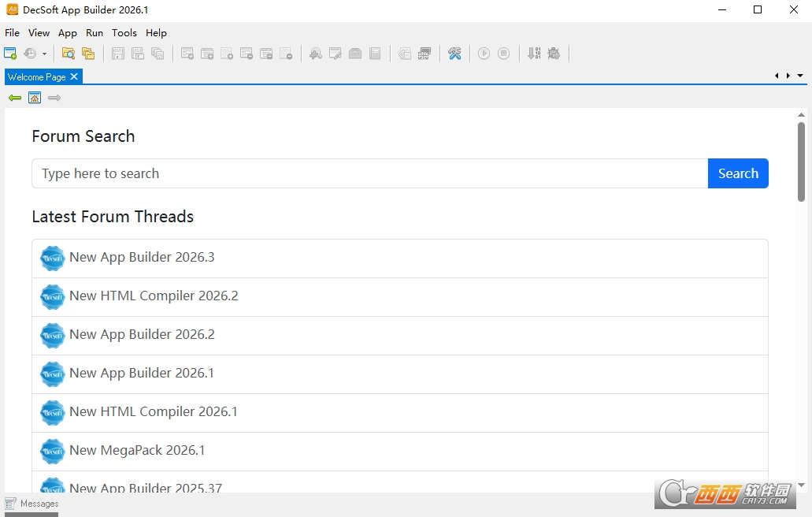This screenshot has width=812, height=517.
Task: Open the View menu
Action: (39, 32)
